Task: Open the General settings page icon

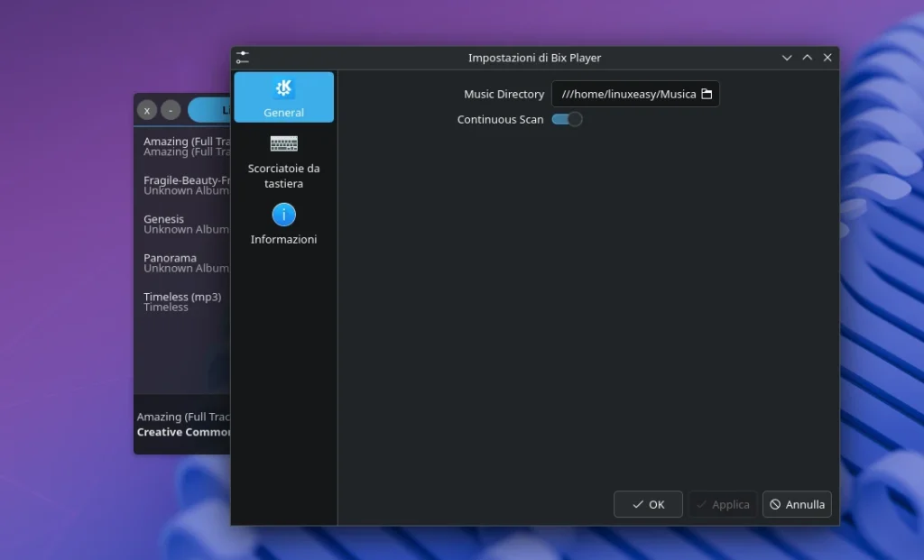Action: [x=283, y=87]
